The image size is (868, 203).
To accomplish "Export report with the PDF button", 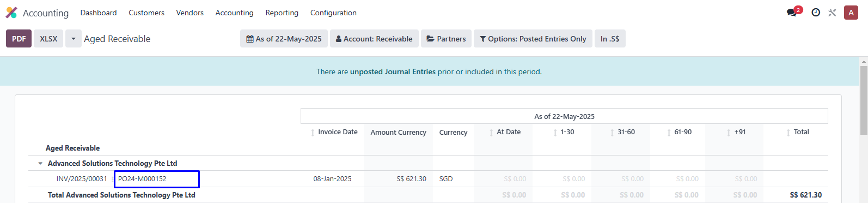I will [x=19, y=39].
